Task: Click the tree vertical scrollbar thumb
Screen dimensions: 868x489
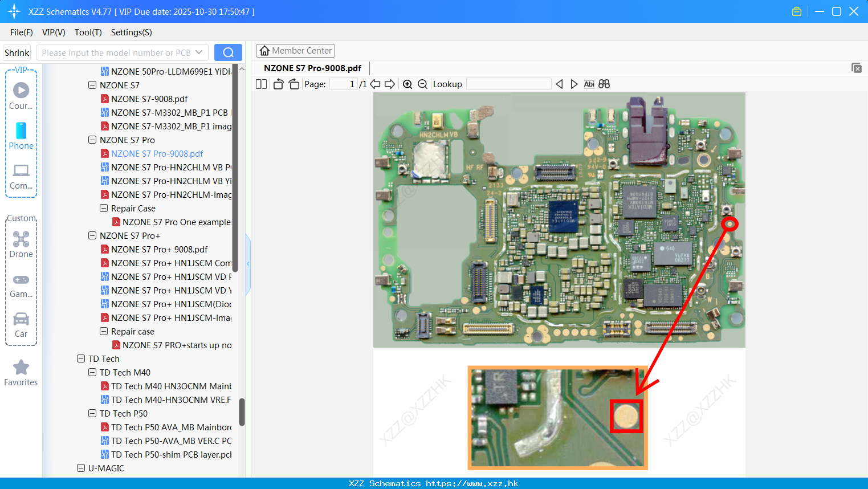Action: click(242, 411)
